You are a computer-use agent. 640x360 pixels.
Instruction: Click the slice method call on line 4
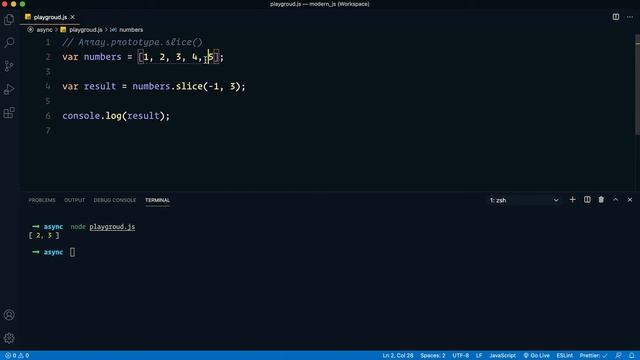coord(189,86)
